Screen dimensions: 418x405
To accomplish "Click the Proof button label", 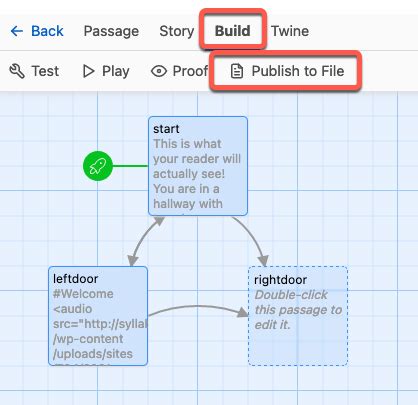I will click(x=190, y=71).
